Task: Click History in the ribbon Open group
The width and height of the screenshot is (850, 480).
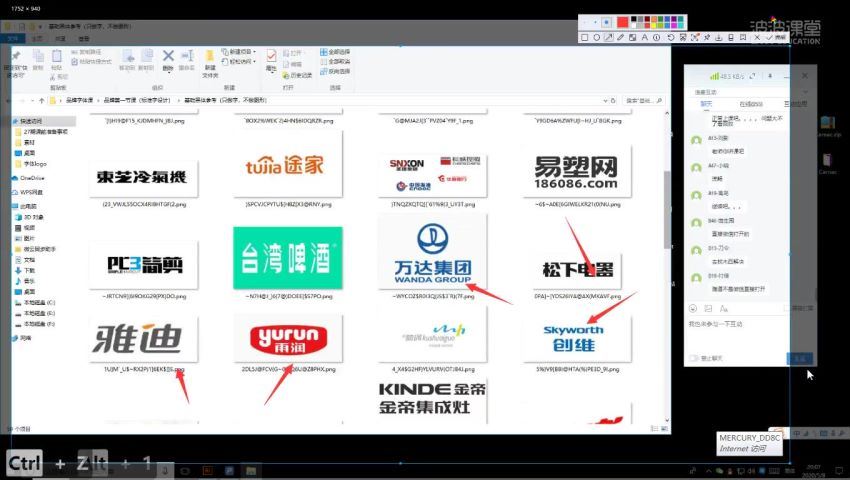Action: tap(297, 75)
